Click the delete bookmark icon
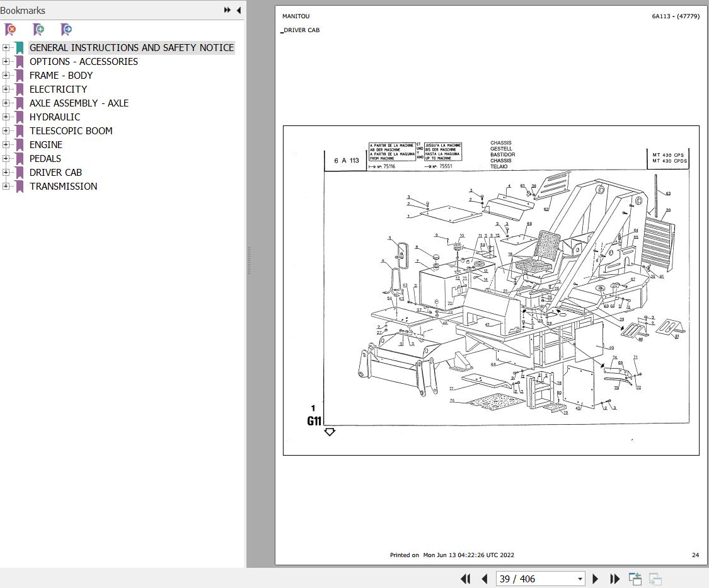Screen dimensions: 709x588 pos(11,30)
